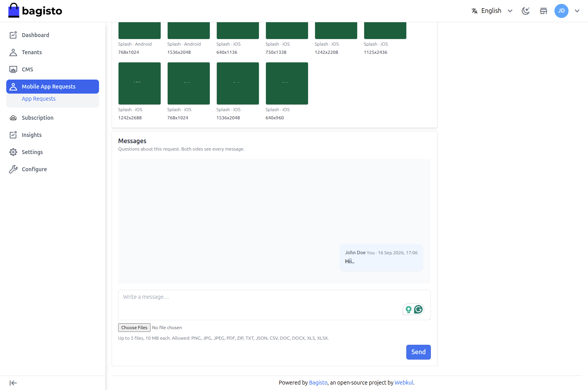
Task: Collapse the sidebar menu
Action: click(x=13, y=383)
